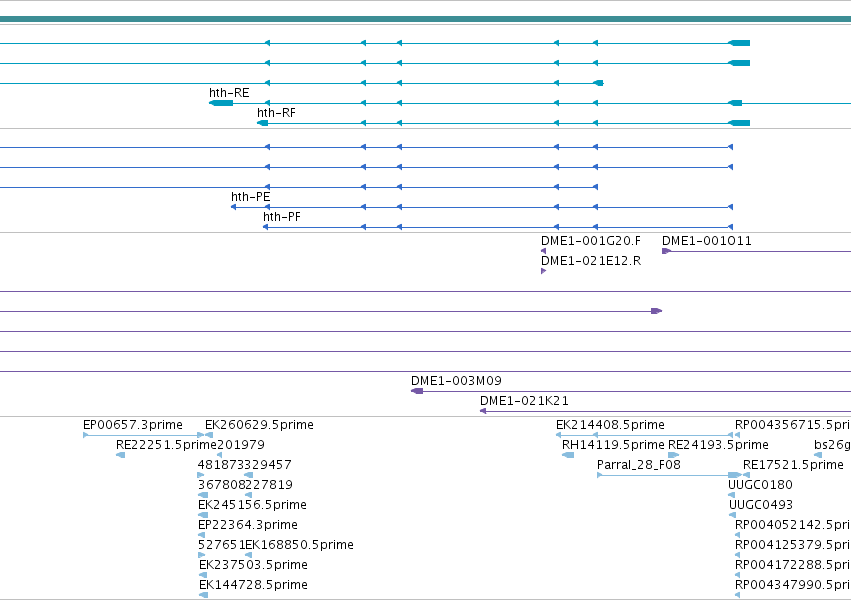
Task: Click the DME1-001G20.F feature label
Action: [x=590, y=241]
